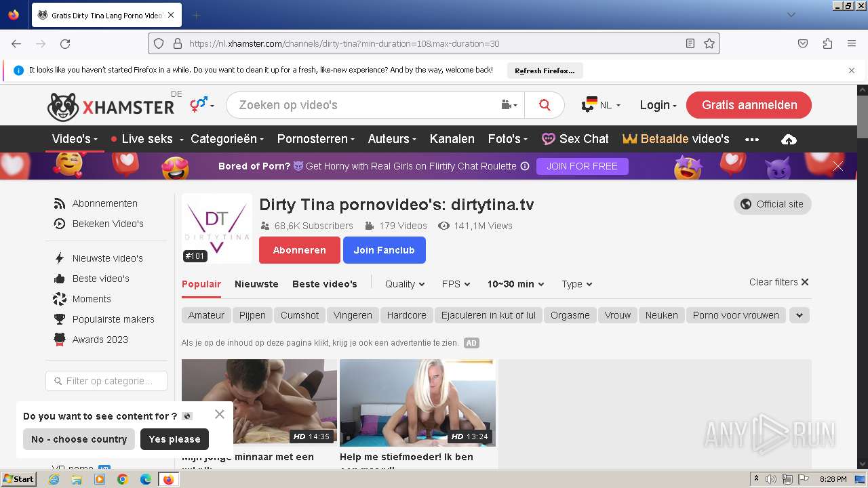Reload the page with the refresh icon
This screenshot has width=868, height=488.
pyautogui.click(x=65, y=43)
